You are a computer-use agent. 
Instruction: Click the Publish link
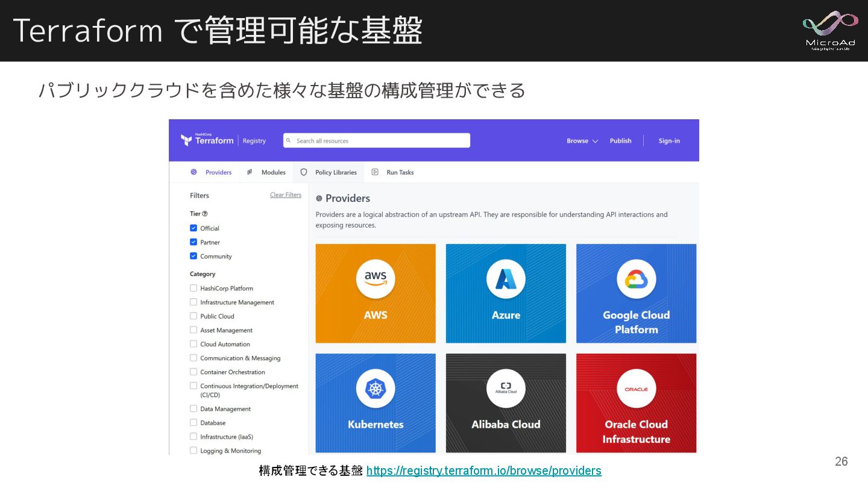point(620,141)
